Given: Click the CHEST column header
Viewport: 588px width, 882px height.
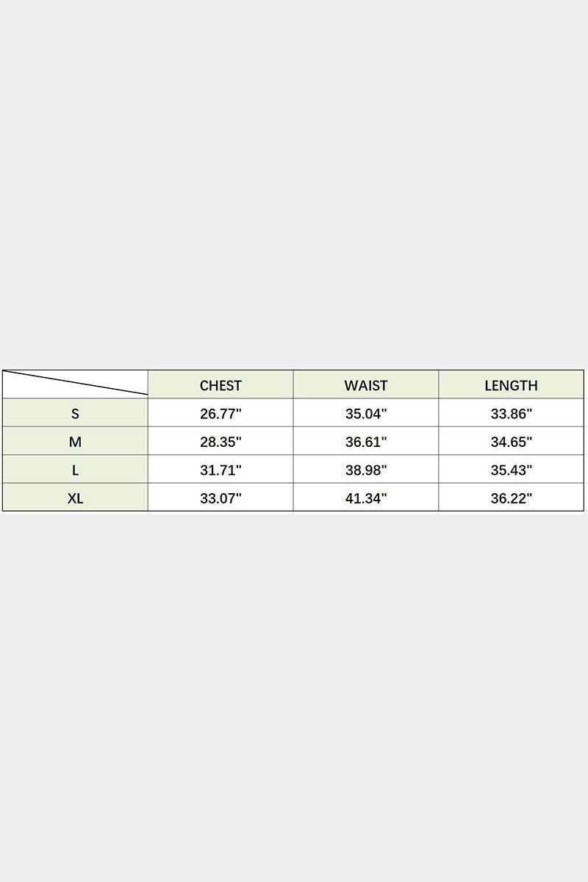Looking at the screenshot, I should click(220, 385).
